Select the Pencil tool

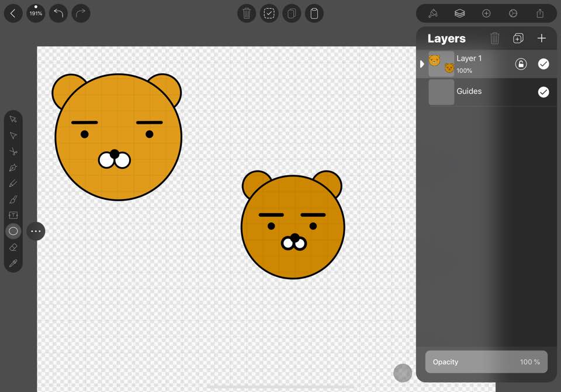coord(13,183)
